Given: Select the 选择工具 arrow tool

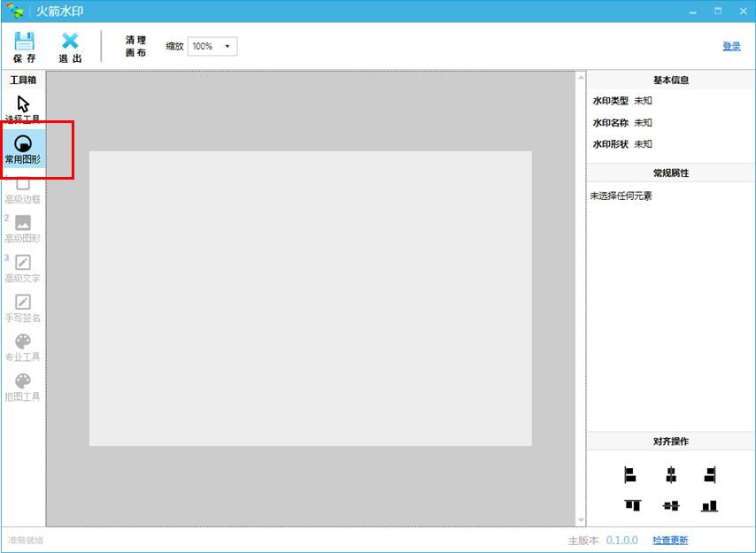Looking at the screenshot, I should pos(24,104).
